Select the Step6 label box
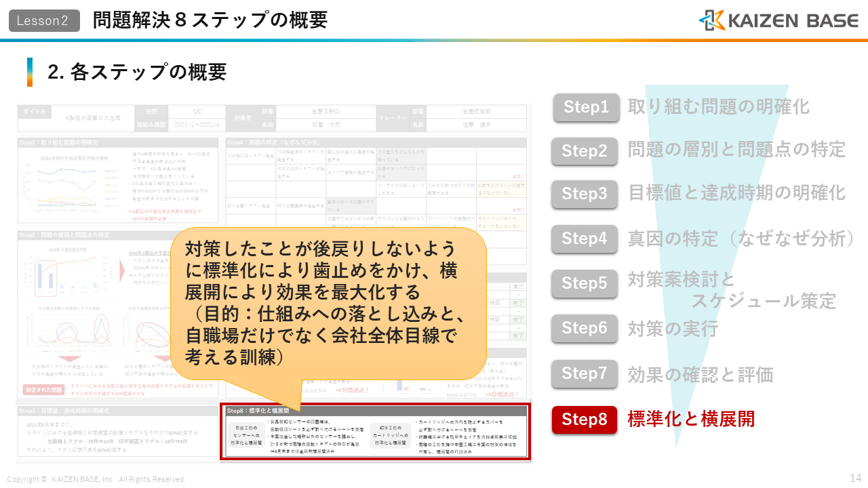 pos(585,328)
